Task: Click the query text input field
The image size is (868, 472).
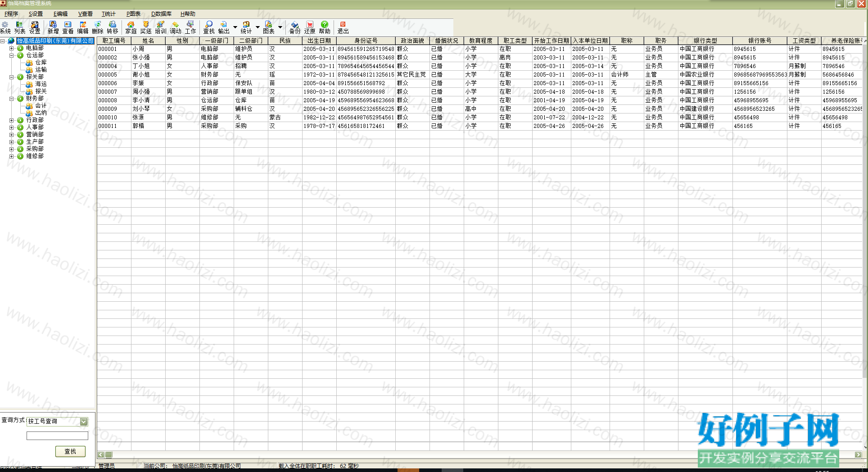Action: point(57,436)
